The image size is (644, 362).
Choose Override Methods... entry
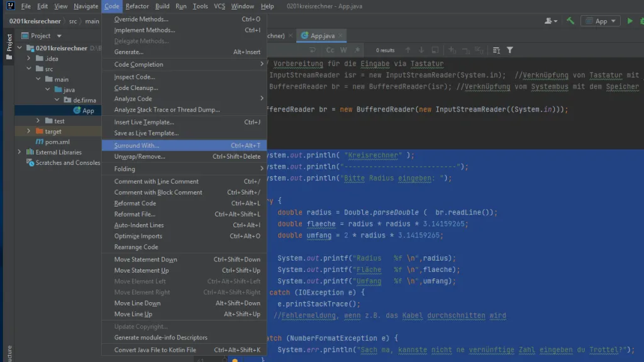[184, 19]
